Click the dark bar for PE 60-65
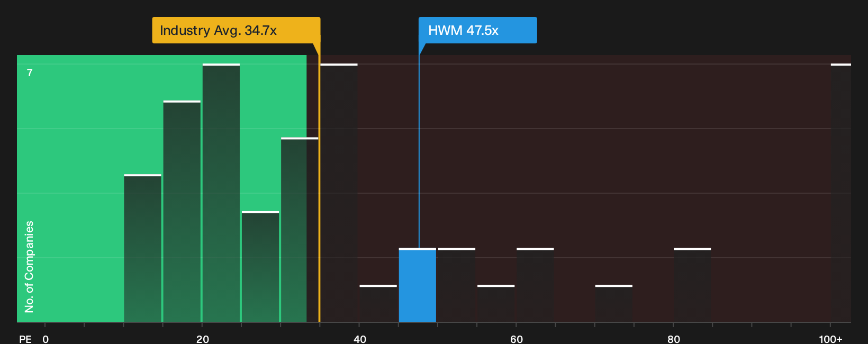The height and width of the screenshot is (344, 868). [x=535, y=285]
